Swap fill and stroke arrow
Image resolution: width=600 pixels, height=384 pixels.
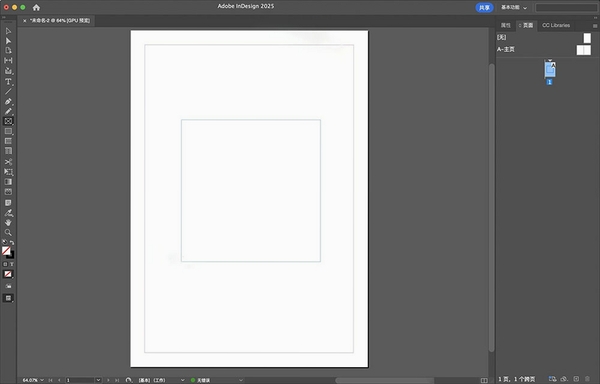[x=12, y=242]
